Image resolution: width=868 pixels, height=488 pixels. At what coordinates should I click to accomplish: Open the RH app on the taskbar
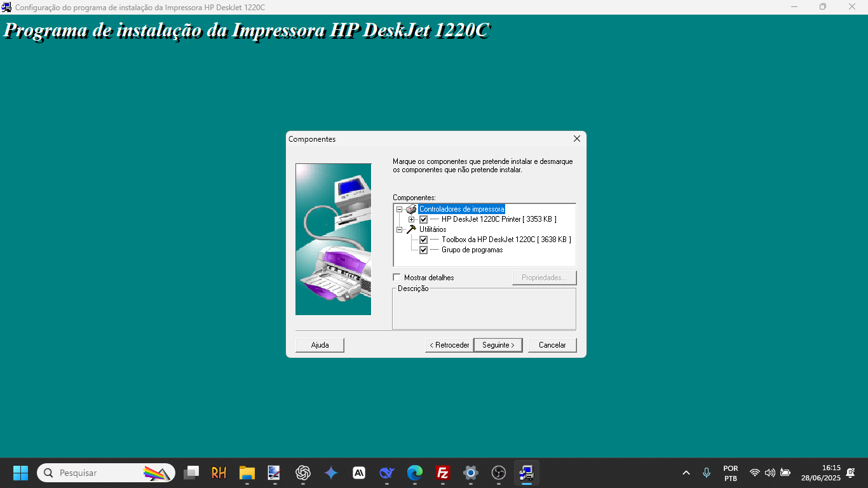[x=219, y=473]
